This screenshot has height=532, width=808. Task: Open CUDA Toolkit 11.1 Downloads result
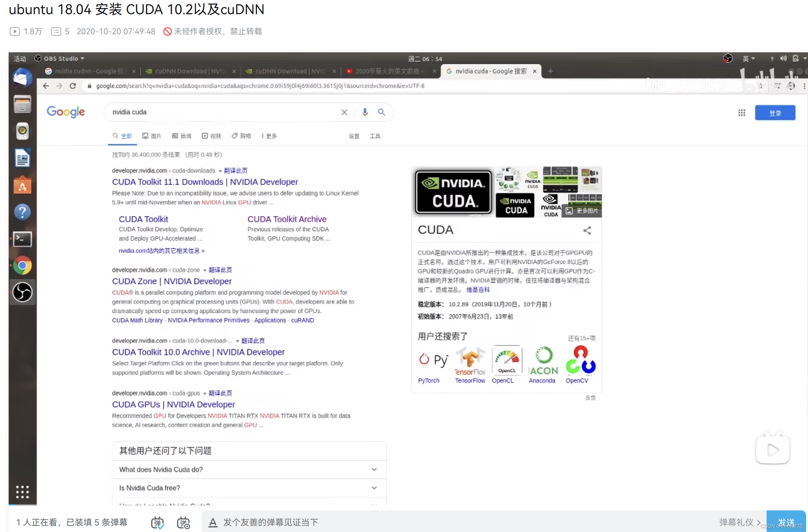coord(205,182)
